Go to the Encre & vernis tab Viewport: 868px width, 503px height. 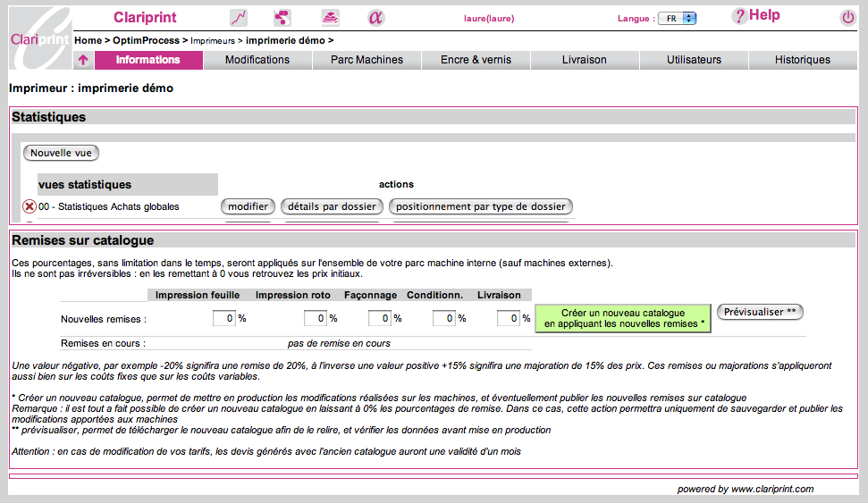(x=476, y=60)
